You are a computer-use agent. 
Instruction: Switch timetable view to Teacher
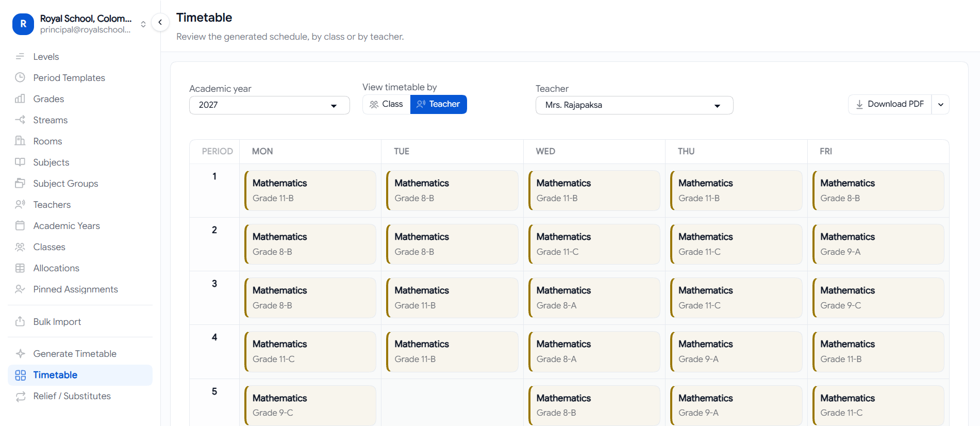tap(439, 104)
